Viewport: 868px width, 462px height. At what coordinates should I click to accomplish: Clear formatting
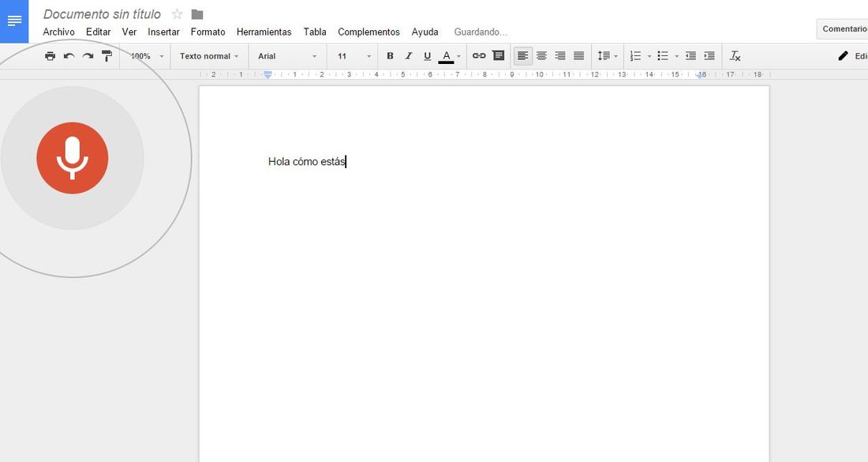coord(735,56)
